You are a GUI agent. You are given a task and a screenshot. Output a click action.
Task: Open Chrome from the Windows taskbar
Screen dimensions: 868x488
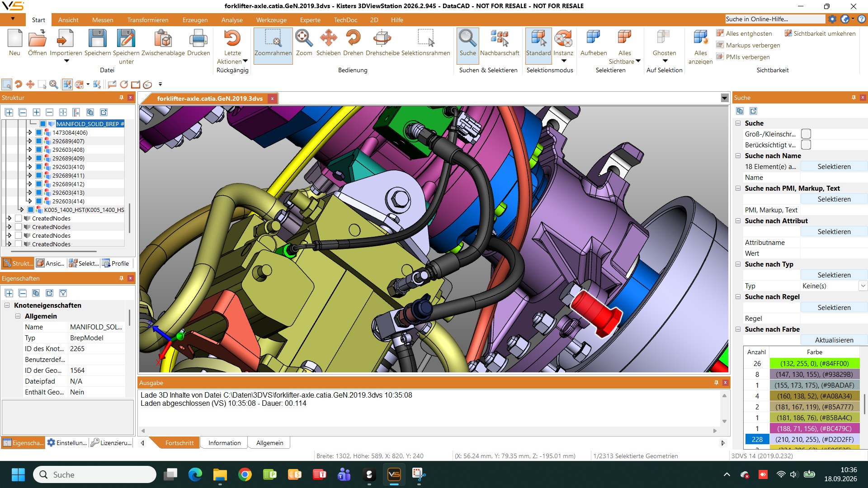[x=245, y=475]
